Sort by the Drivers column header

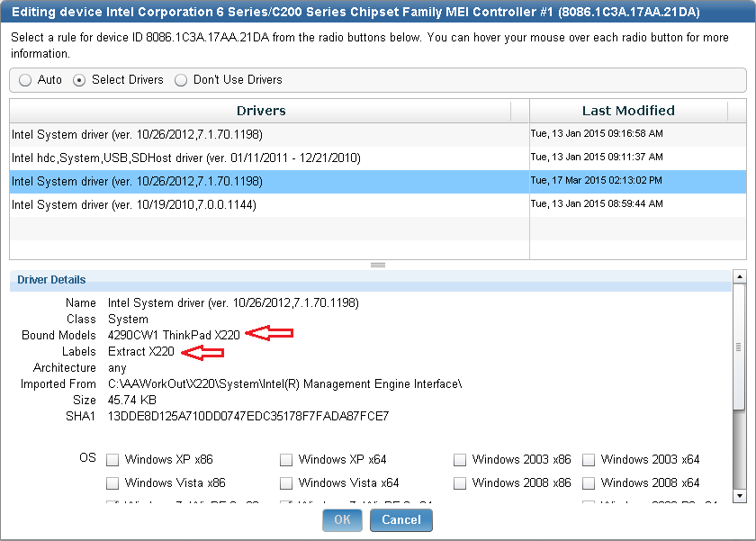click(261, 111)
